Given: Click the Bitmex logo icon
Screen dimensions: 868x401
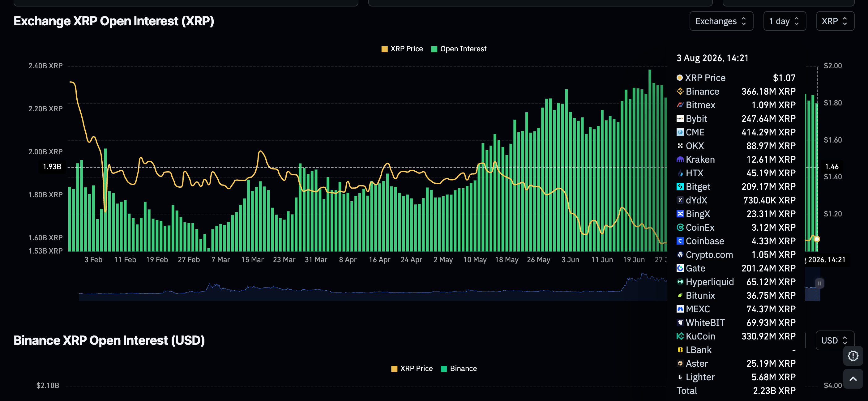Looking at the screenshot, I should pos(680,105).
